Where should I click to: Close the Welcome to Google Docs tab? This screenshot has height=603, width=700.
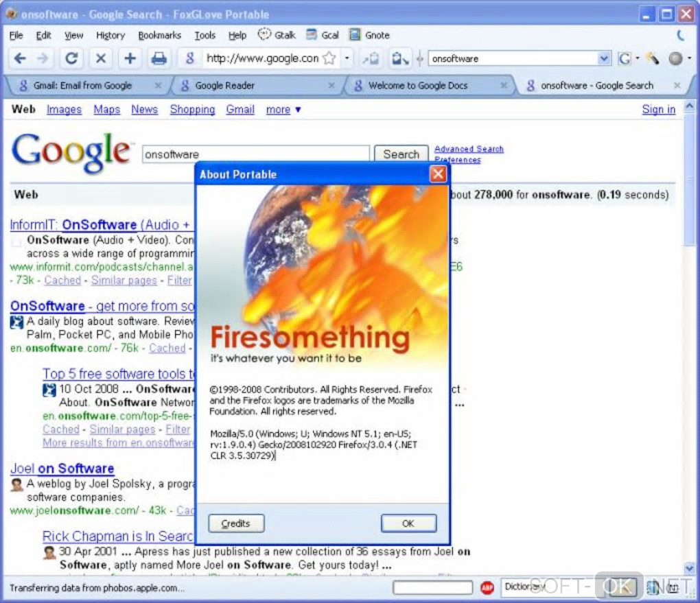pos(504,85)
